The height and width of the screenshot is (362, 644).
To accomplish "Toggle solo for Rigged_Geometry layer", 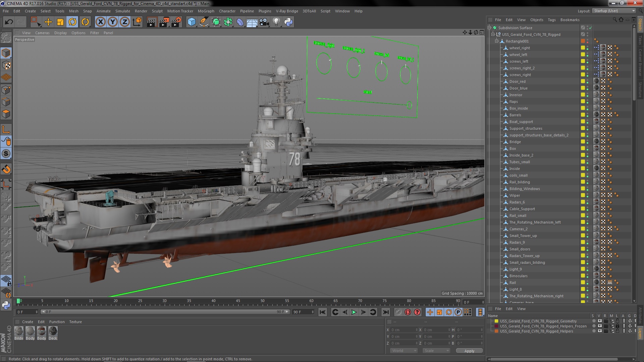I will coord(594,321).
